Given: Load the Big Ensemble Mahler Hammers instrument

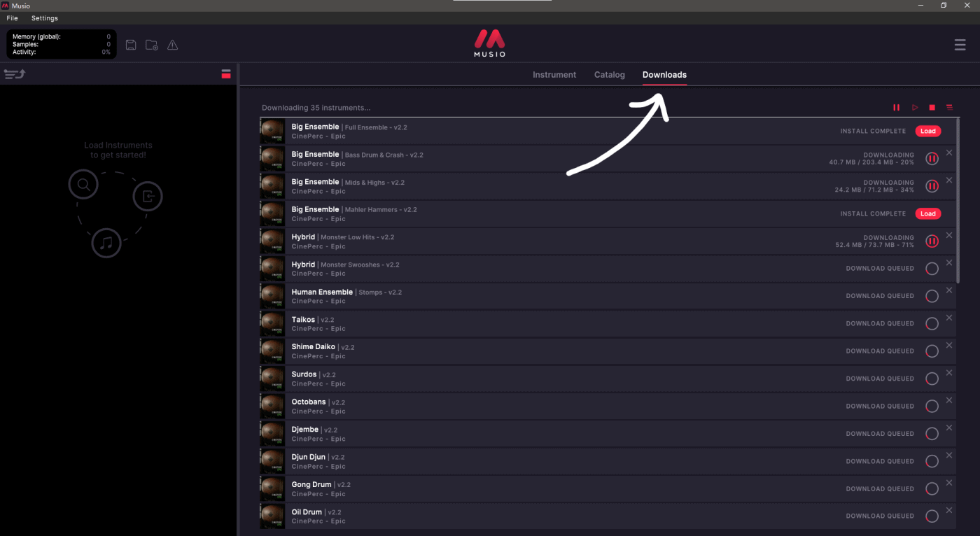Looking at the screenshot, I should point(927,213).
